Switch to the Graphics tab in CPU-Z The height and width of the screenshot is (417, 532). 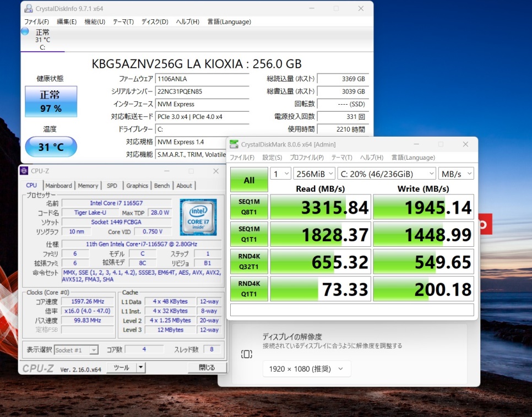137,186
